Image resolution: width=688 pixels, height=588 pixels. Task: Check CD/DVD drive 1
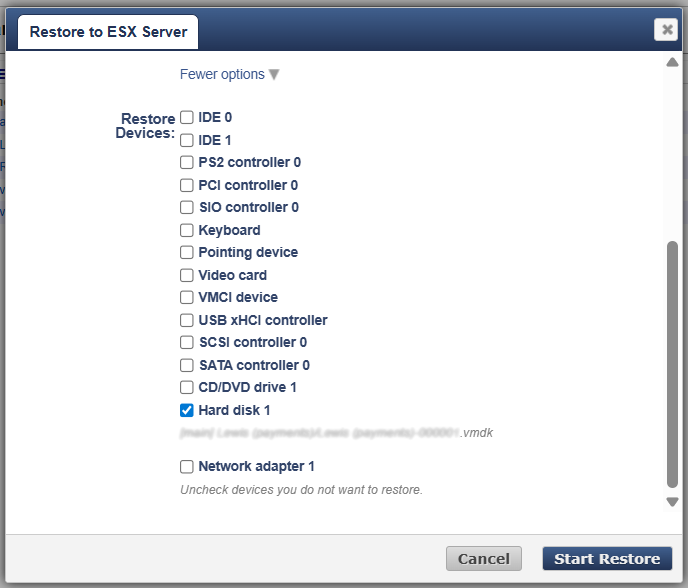coord(187,387)
